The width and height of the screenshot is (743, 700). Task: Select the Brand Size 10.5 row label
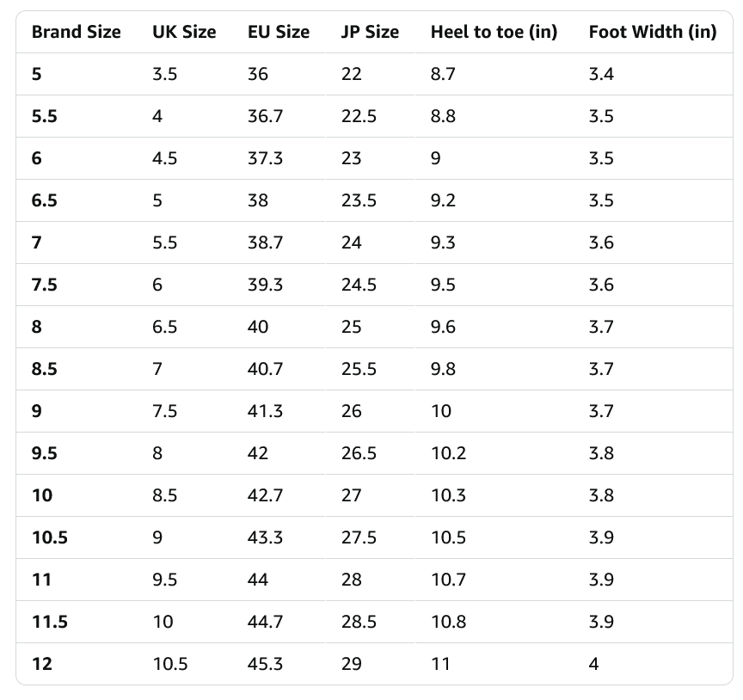click(50, 537)
